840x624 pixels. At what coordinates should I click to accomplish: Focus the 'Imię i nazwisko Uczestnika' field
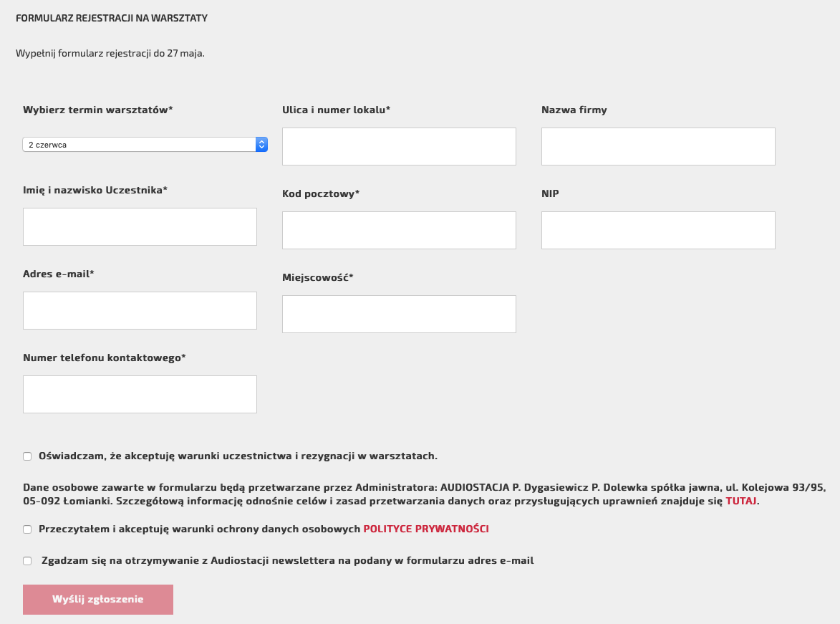(x=140, y=227)
